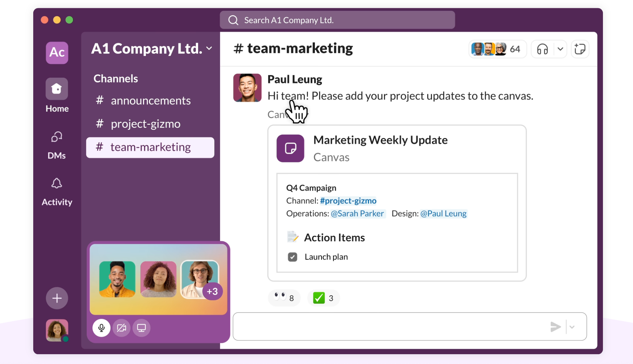Open the Home view in sidebar
The image size is (633, 364).
[57, 89]
